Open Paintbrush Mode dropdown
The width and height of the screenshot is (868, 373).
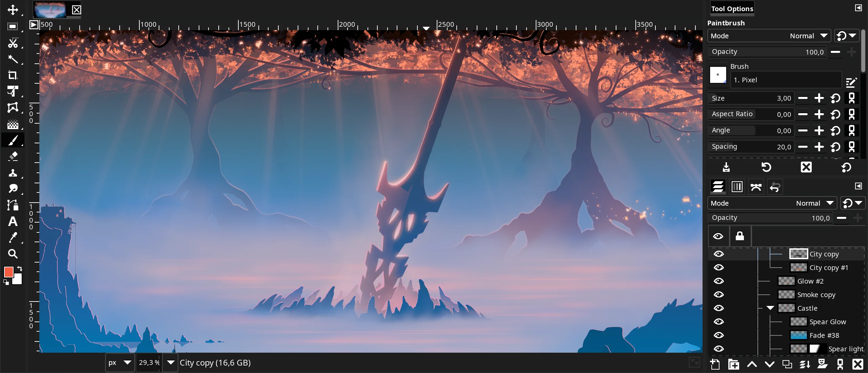769,36
